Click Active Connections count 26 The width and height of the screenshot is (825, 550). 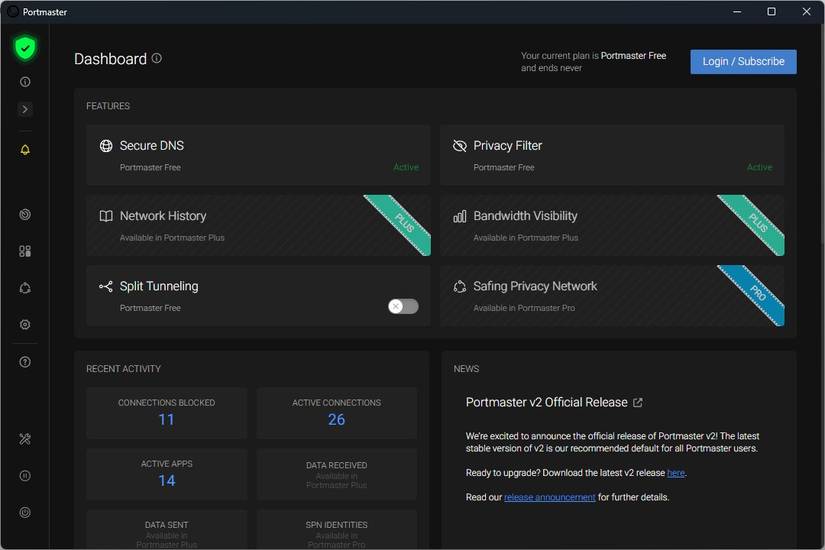[336, 419]
